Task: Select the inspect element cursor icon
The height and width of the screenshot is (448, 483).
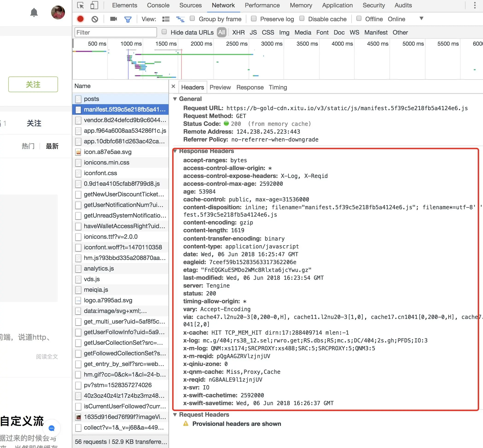Action: click(x=80, y=5)
